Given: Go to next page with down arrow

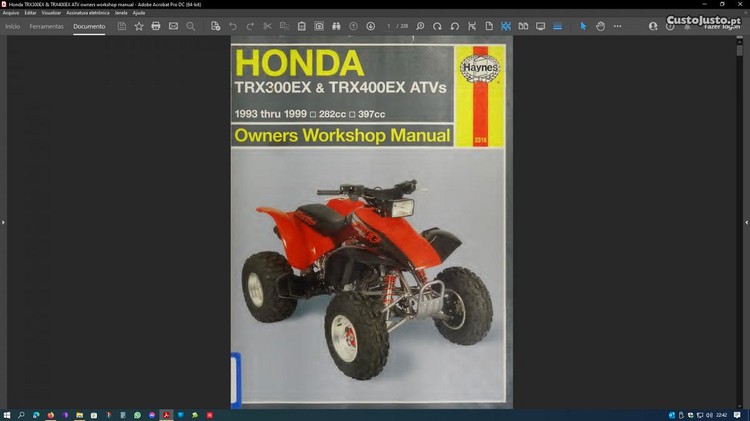Looking at the screenshot, I should click(371, 26).
